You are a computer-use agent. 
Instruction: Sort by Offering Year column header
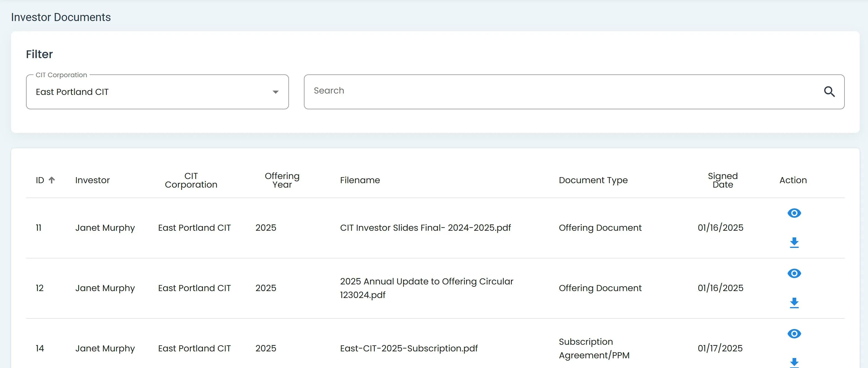pos(282,180)
